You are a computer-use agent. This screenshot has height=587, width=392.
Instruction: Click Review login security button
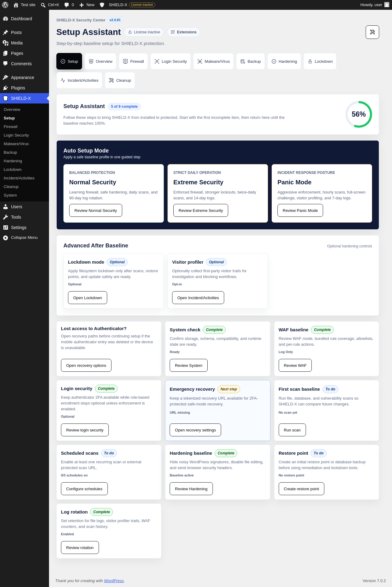(x=85, y=430)
